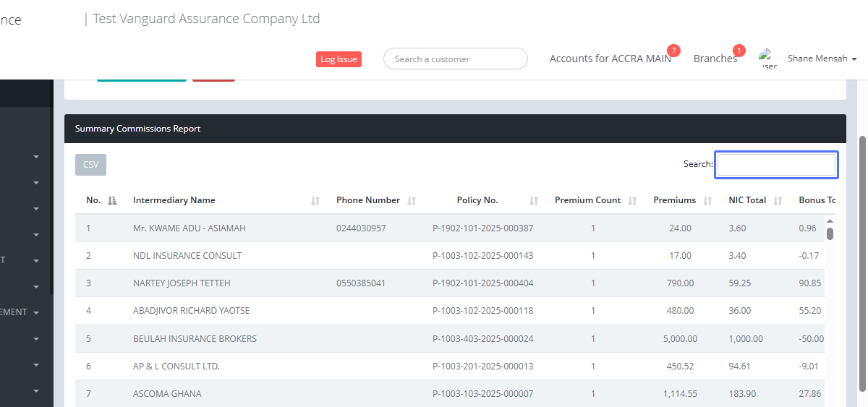Viewport: 868px width, 407px height.
Task: Expand the topmost sidebar menu caret
Action: click(36, 156)
